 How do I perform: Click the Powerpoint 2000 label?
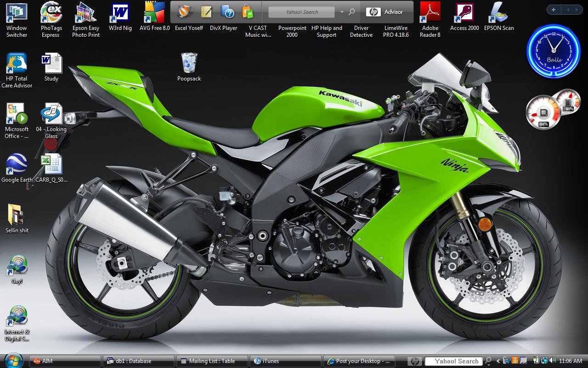(292, 31)
